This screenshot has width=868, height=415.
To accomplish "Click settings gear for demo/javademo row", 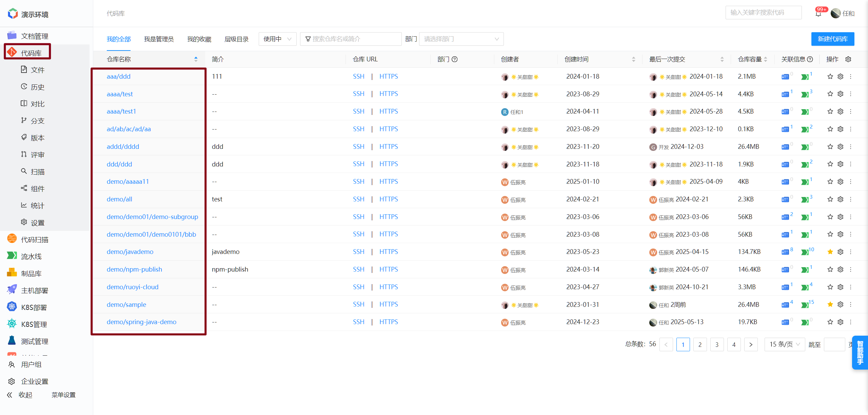I will point(840,252).
